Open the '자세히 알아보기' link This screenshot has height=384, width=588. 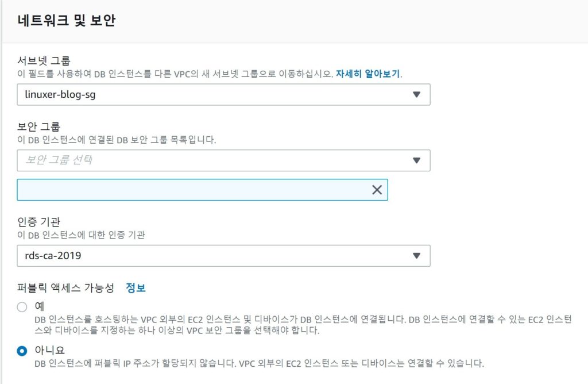[368, 74]
